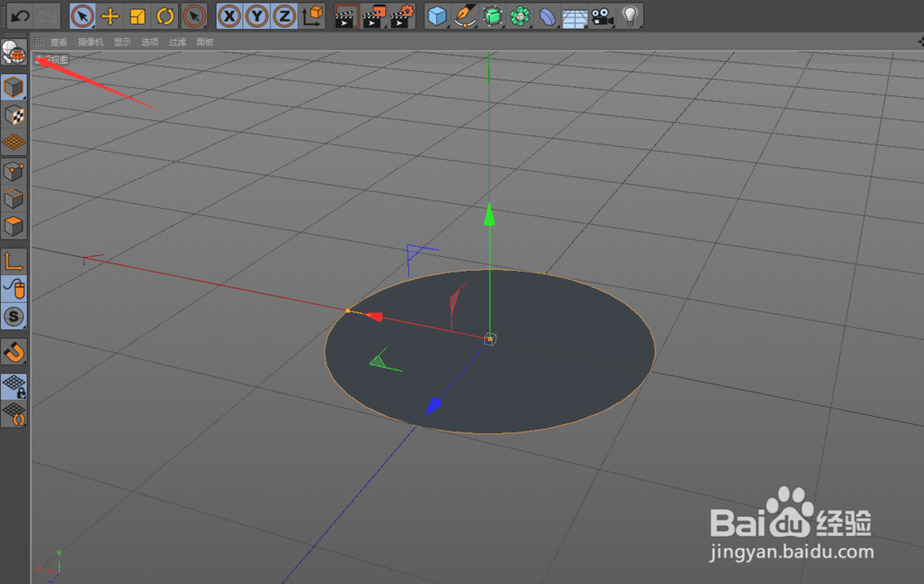The width and height of the screenshot is (924, 584).
Task: Activate the Move tool
Action: point(110,16)
